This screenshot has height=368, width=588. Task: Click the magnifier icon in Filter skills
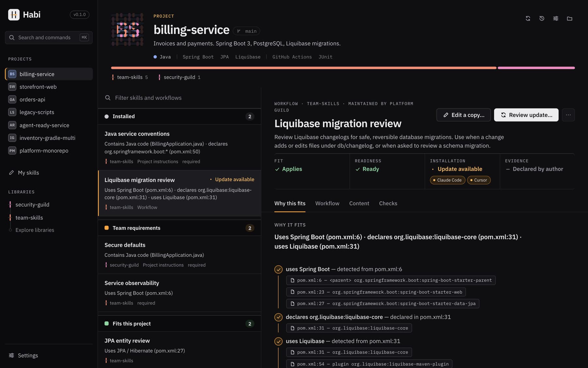tap(108, 98)
